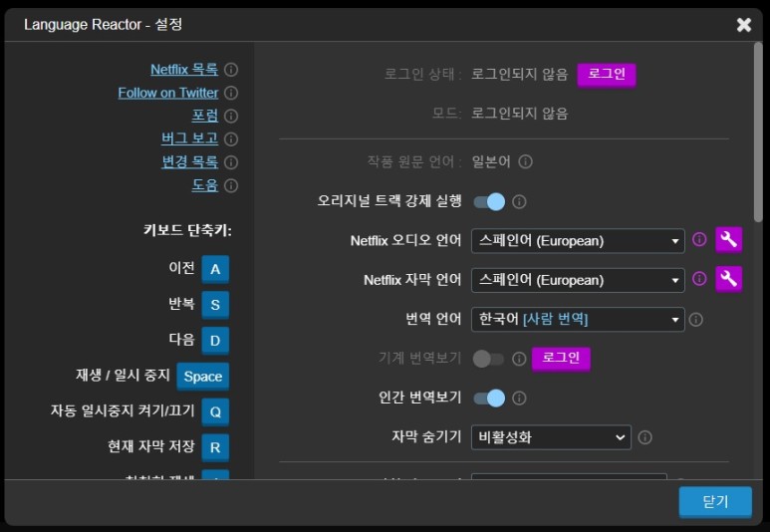The width and height of the screenshot is (770, 532).
Task: Open Netflix 오디오 언어 dropdown
Action: 578,241
